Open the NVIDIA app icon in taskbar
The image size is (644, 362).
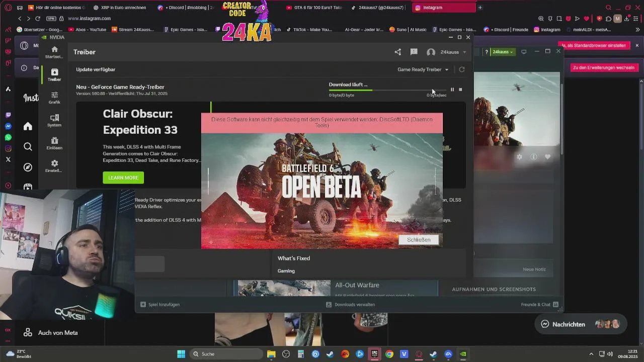click(x=463, y=354)
